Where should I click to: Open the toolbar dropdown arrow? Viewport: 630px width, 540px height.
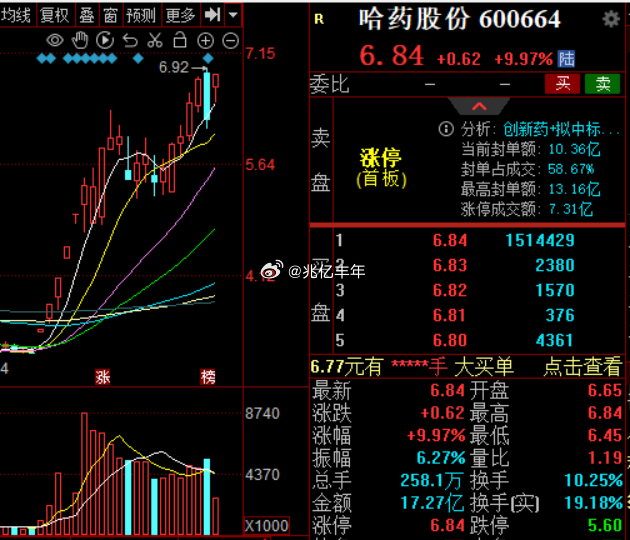[233, 15]
